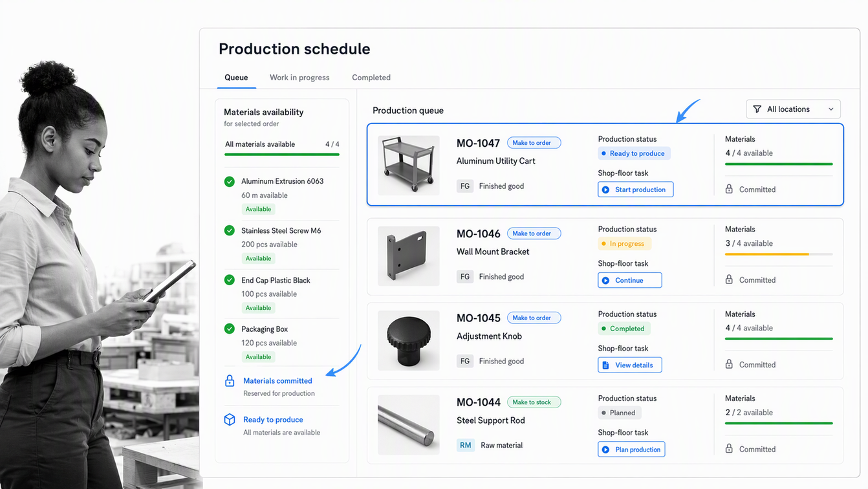This screenshot has width=868, height=489.
Task: Open the Completed tab
Action: click(x=371, y=78)
